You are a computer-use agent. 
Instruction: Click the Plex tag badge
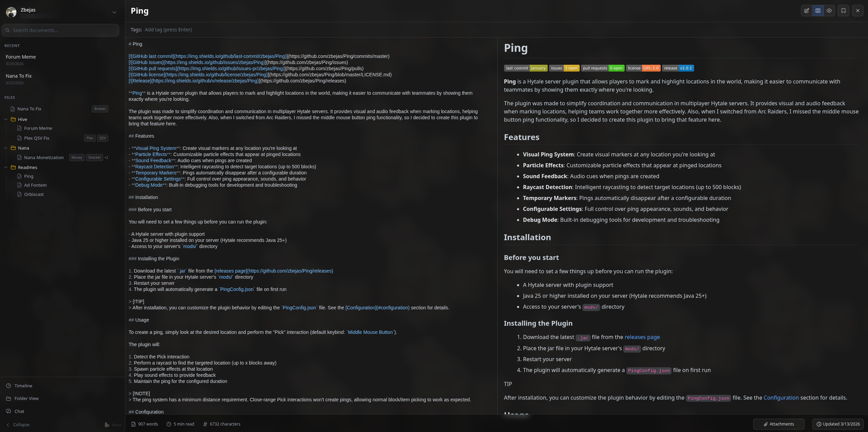90,138
